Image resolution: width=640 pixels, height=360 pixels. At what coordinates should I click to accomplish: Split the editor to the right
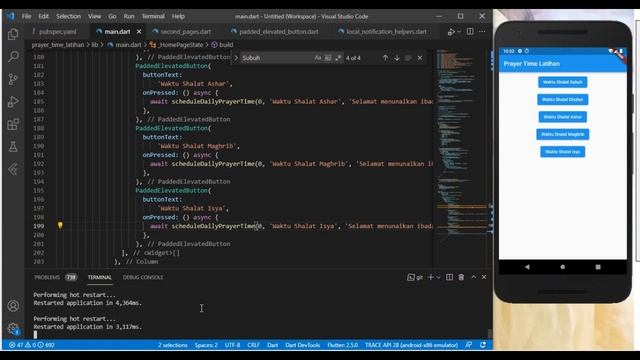(x=470, y=31)
